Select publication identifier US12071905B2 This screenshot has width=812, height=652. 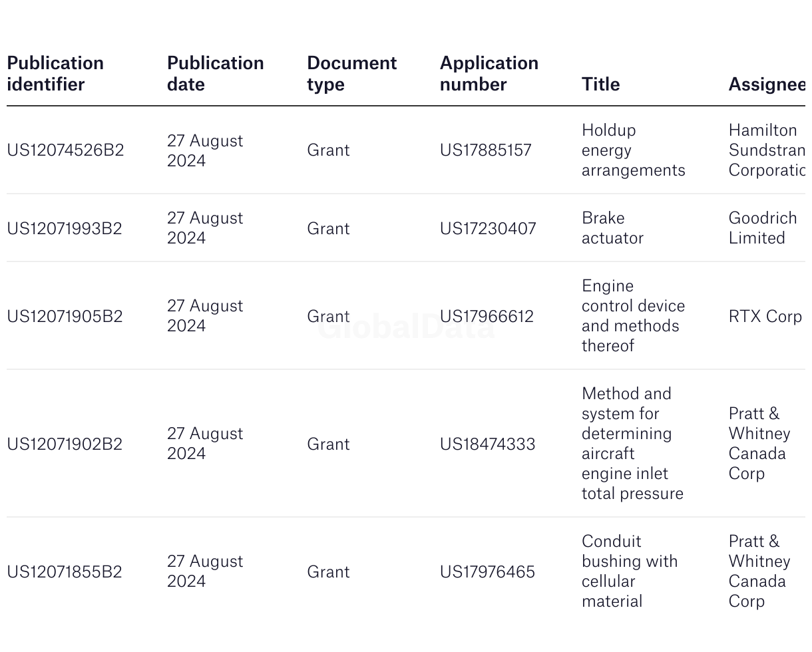(x=65, y=316)
